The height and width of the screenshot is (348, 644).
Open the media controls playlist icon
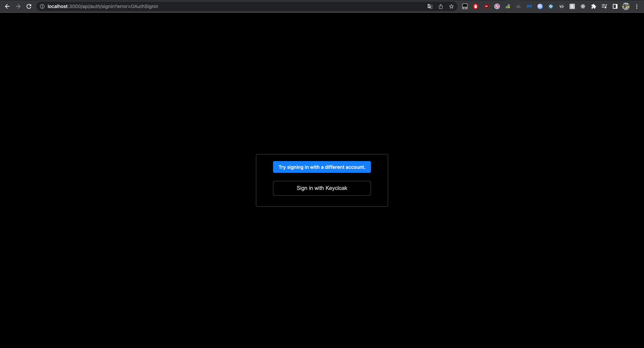pyautogui.click(x=604, y=6)
